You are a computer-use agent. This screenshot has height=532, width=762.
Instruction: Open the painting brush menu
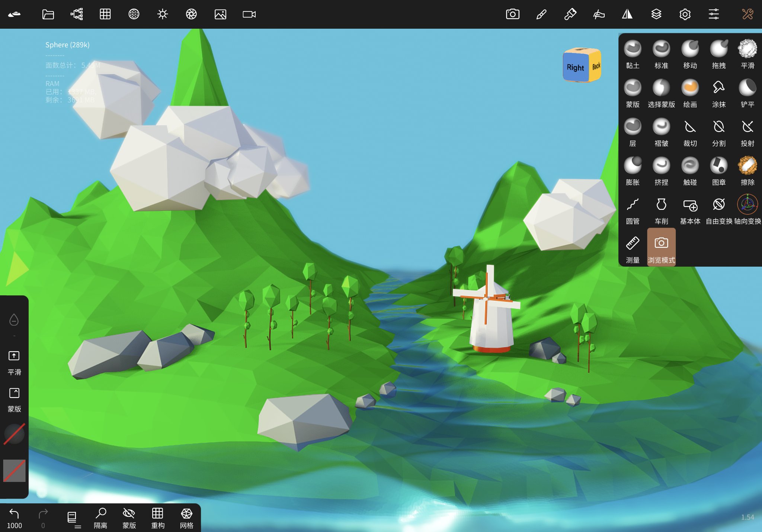click(570, 14)
